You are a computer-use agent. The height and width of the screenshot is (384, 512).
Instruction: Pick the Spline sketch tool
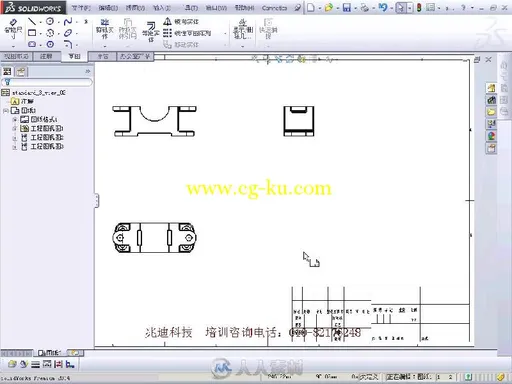click(x=68, y=22)
